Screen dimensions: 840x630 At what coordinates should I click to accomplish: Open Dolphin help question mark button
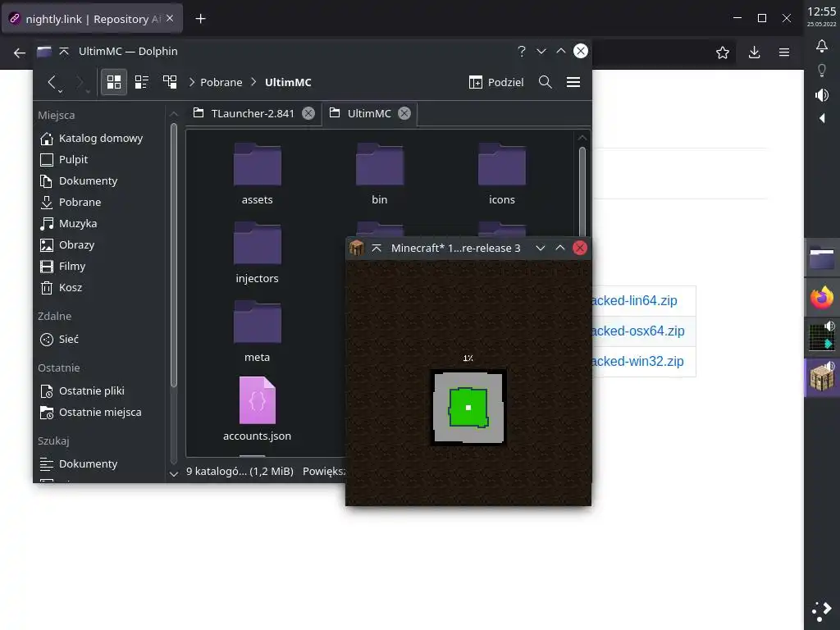521,51
